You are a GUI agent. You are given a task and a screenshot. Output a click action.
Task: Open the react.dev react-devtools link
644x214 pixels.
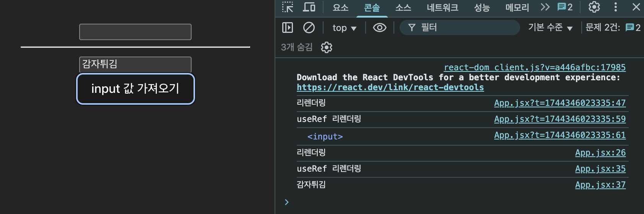[x=390, y=88]
